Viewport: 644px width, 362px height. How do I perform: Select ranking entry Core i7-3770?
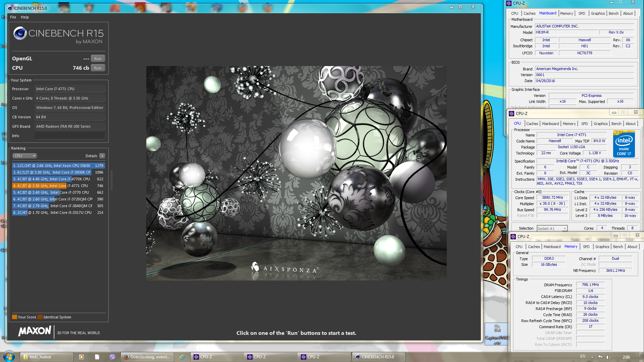coord(58,192)
